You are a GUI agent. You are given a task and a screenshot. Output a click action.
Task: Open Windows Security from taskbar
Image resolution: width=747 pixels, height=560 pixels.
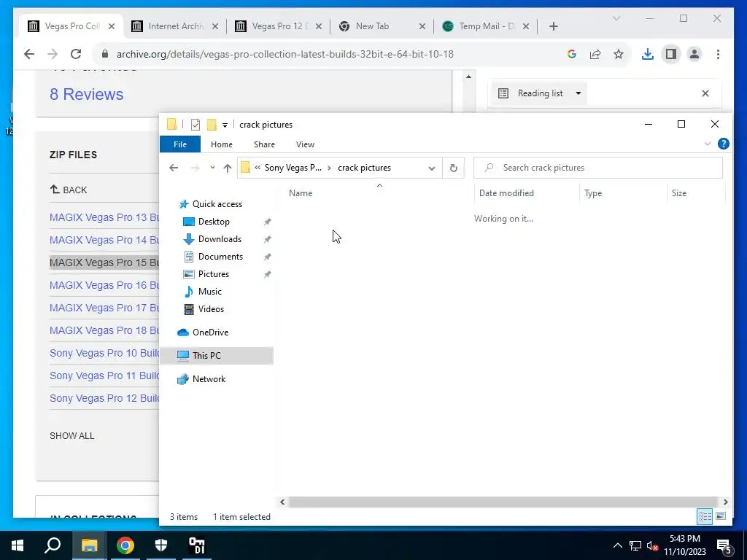(161, 545)
